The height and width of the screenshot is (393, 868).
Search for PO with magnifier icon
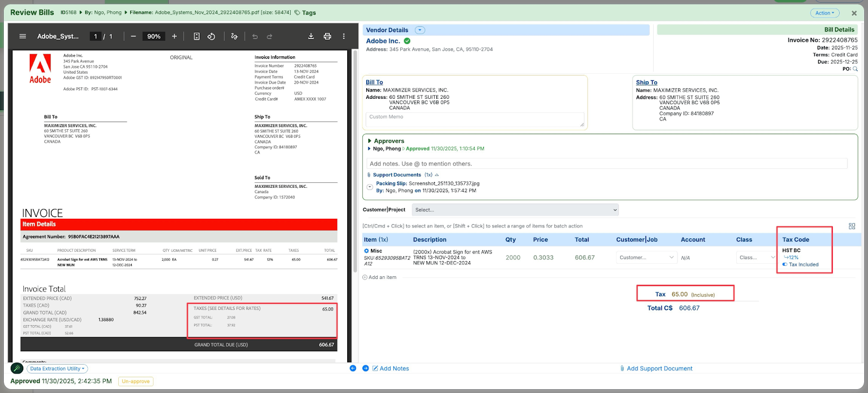[856, 69]
